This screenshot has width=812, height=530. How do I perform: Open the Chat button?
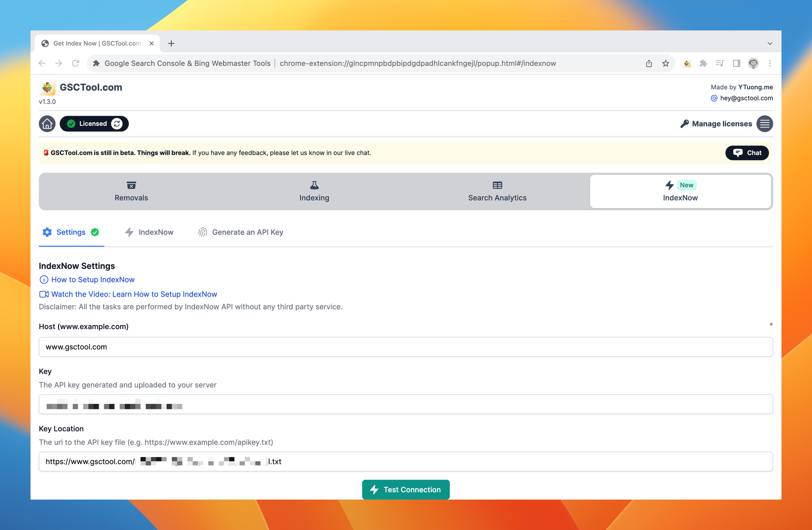tap(747, 153)
